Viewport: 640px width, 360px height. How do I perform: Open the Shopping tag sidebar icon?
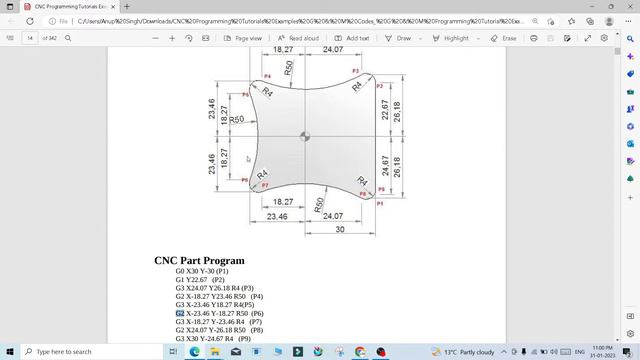pyautogui.click(x=630, y=74)
